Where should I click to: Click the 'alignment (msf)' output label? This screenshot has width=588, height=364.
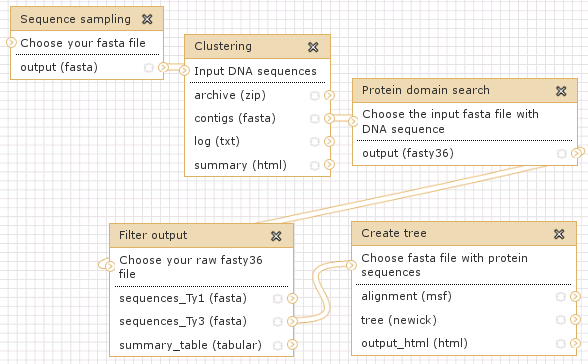[406, 297]
